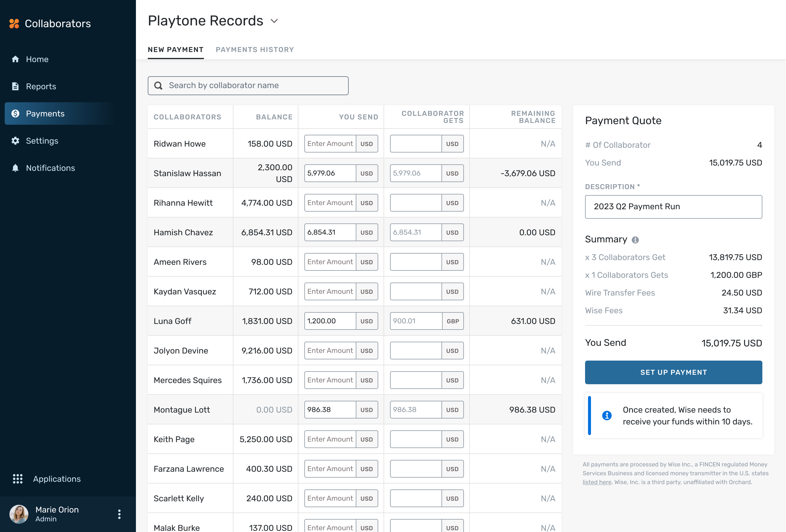
Task: Click the info icon in the Wise notice
Action: click(x=607, y=416)
